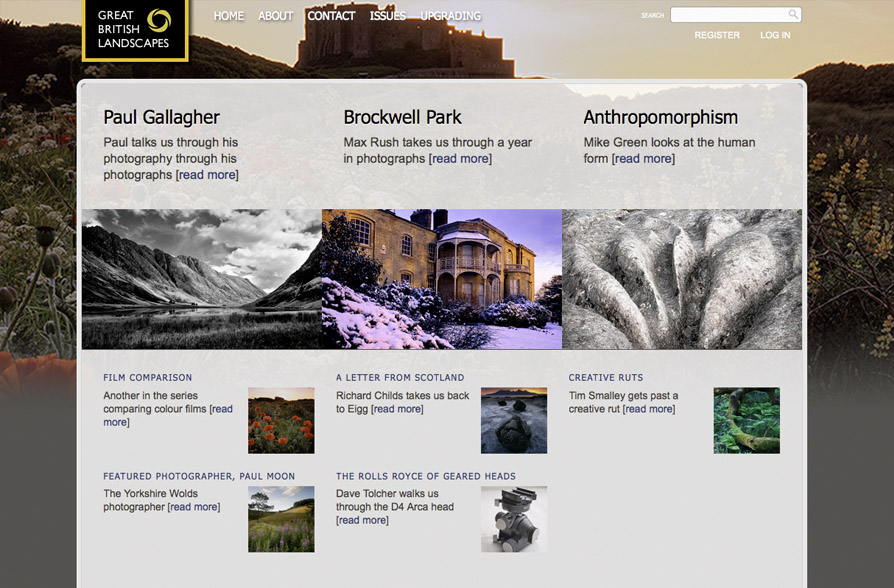The width and height of the screenshot is (894, 588).
Task: Click the Letter from Scotland thumbnail
Action: coord(514,420)
